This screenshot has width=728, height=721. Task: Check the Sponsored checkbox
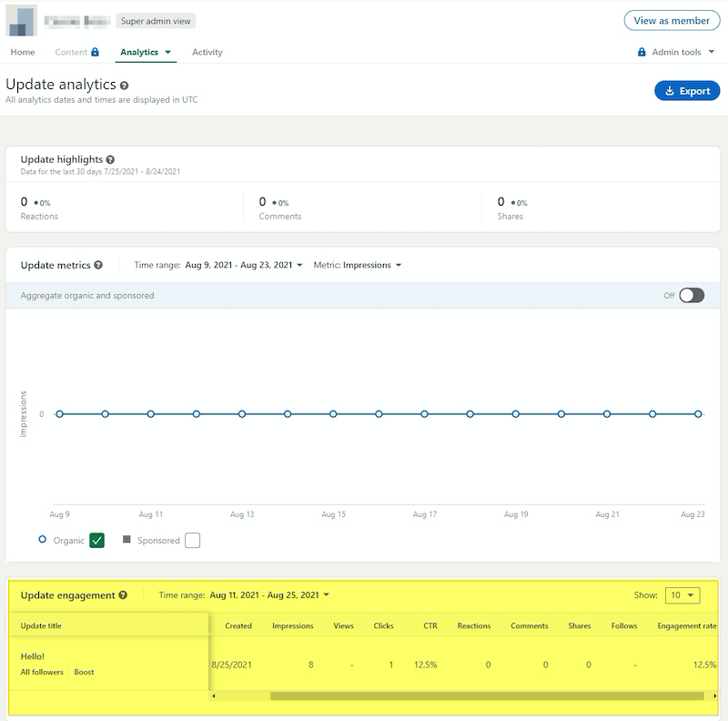(x=192, y=540)
